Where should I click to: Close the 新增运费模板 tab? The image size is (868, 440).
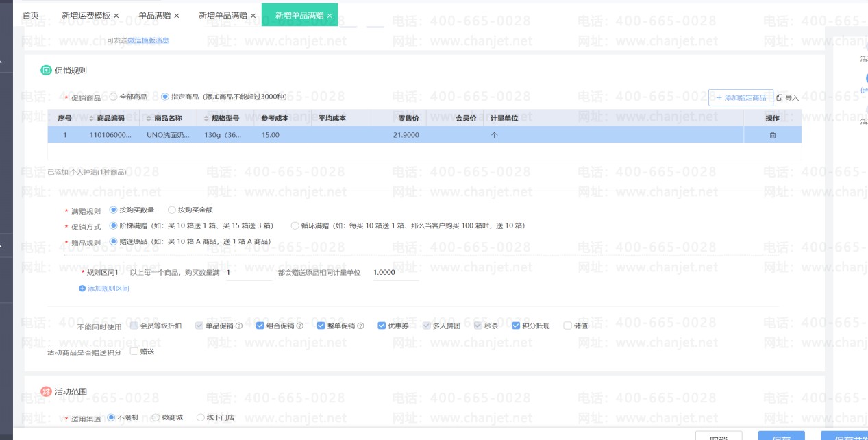116,15
